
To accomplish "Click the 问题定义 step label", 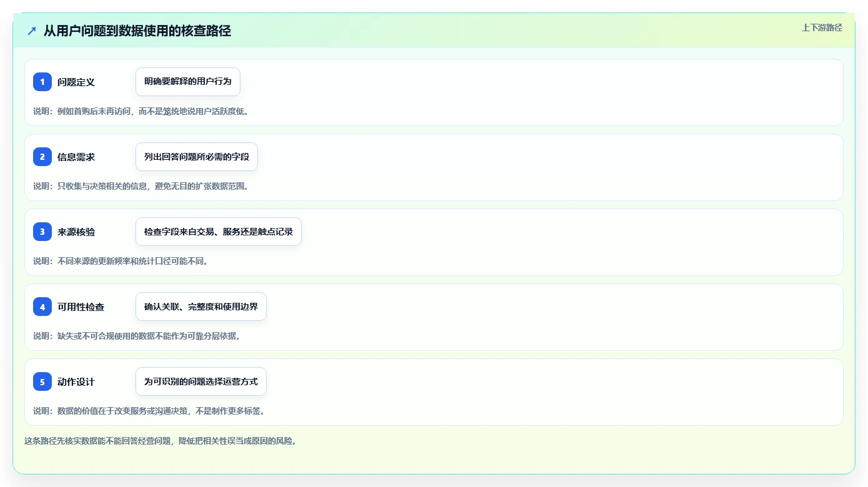I will pos(76,82).
